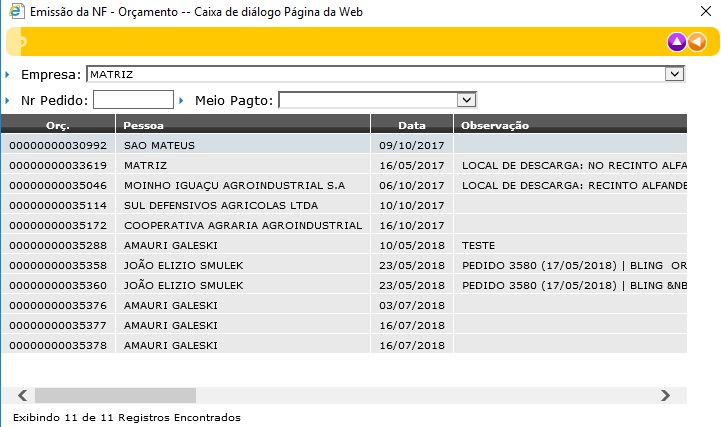The image size is (721, 427).
Task: Sort the table by Data column
Action: pos(411,125)
